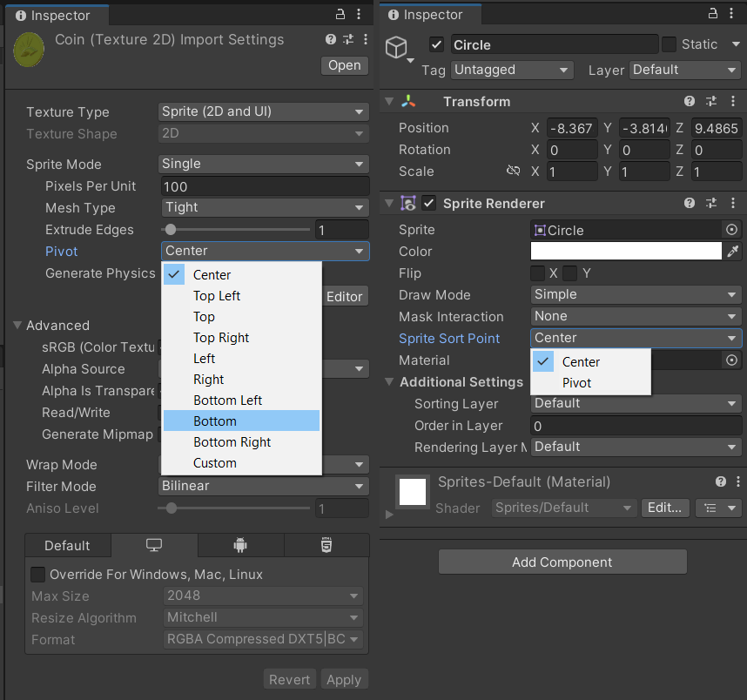Viewport: 747px width, 700px height.
Task: Open the Draw Mode dropdown
Action: [x=636, y=294]
